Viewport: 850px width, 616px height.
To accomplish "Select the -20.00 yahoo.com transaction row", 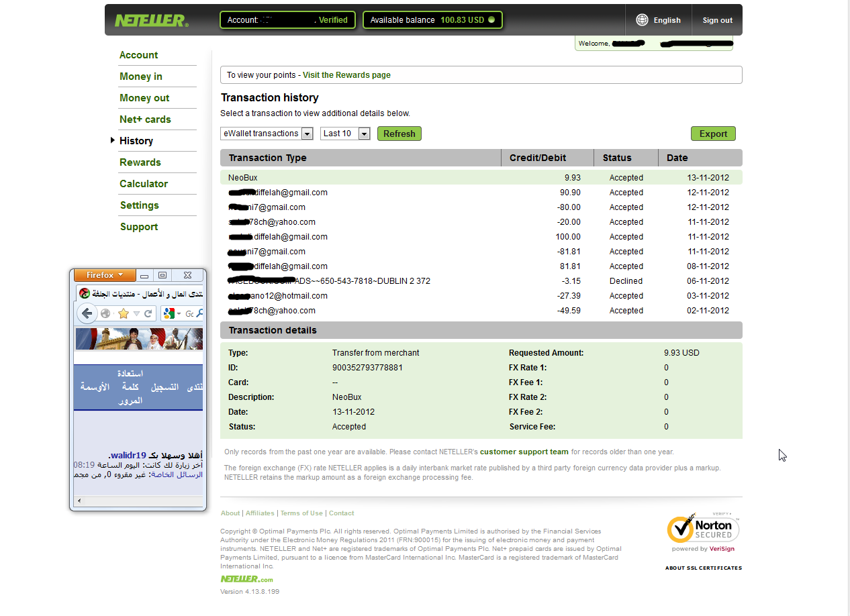I will (481, 222).
